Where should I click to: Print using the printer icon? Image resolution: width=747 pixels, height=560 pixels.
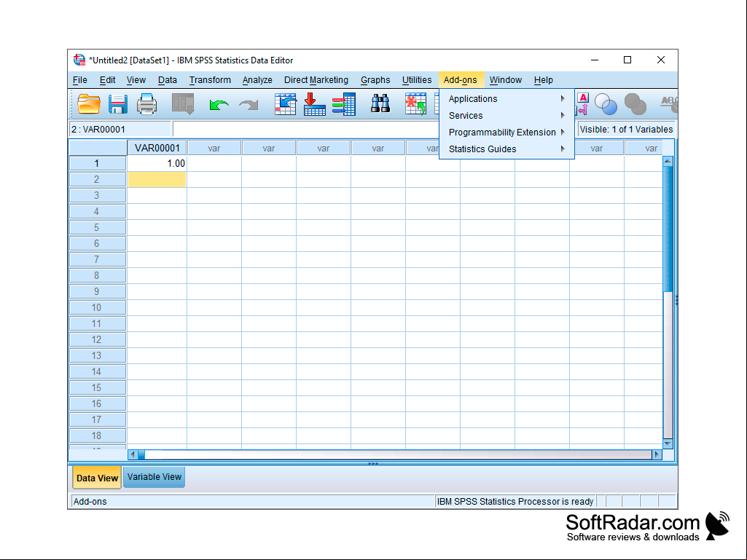(x=146, y=104)
